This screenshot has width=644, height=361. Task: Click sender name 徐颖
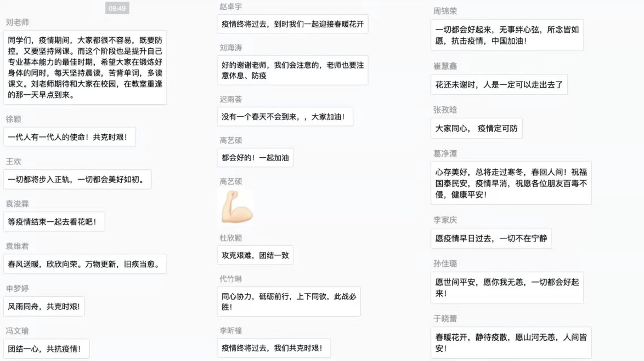pyautogui.click(x=14, y=119)
